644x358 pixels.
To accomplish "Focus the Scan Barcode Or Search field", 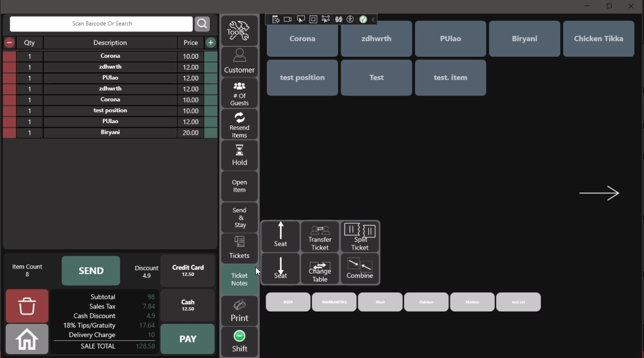I will [101, 24].
